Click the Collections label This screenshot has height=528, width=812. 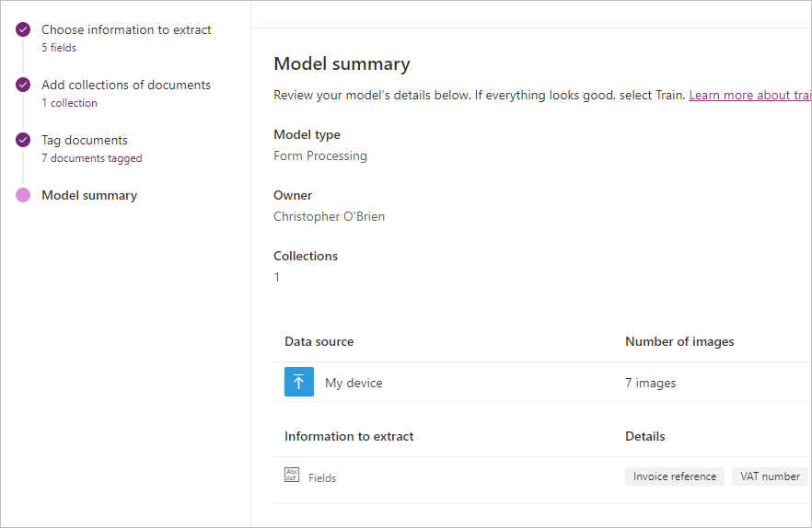(x=306, y=256)
